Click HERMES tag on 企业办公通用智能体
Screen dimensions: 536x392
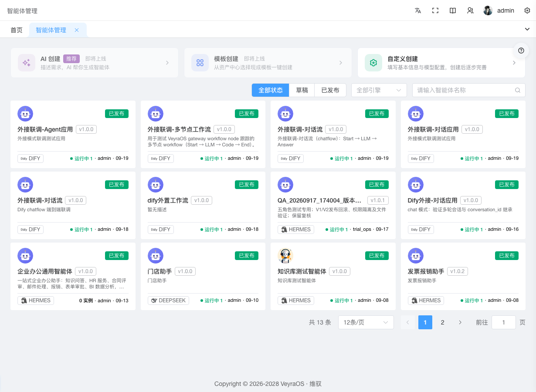[35, 301]
